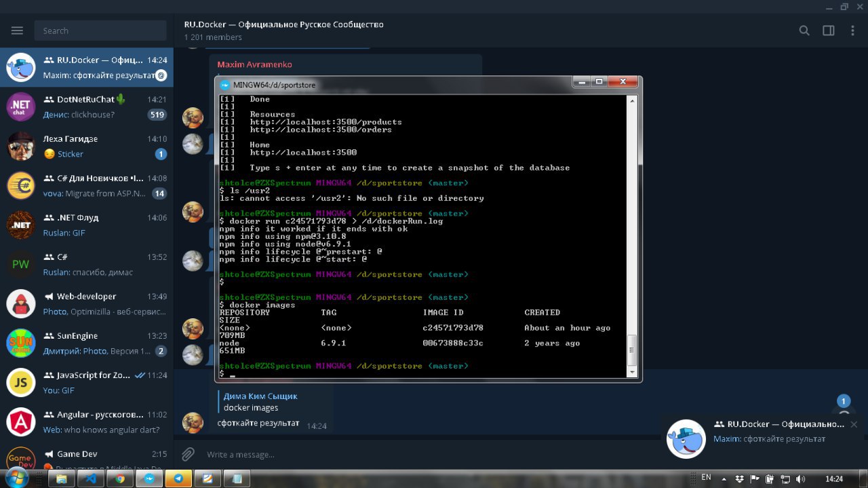Screen dimensions: 868x488
Task: Open the volume speaker tray icon
Action: pos(801,478)
